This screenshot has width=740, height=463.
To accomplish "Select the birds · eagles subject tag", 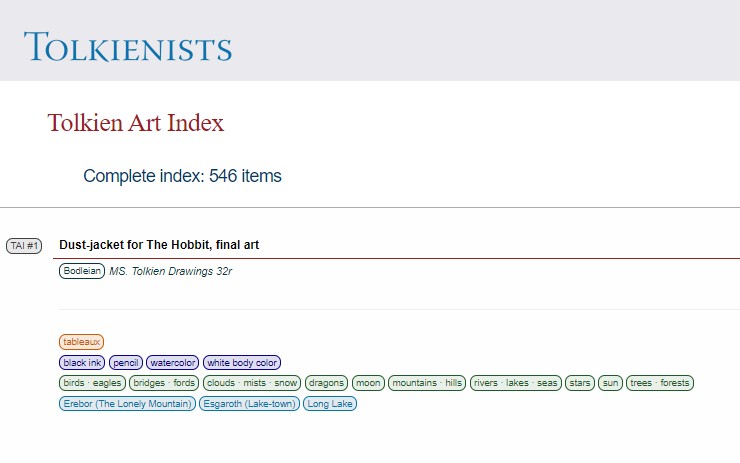I will pos(92,383).
